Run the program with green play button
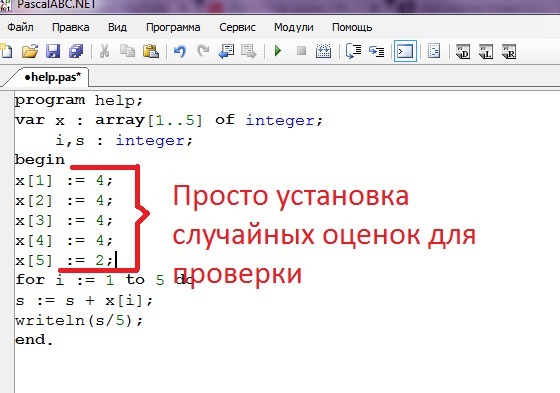560x393 pixels. pyautogui.click(x=278, y=51)
